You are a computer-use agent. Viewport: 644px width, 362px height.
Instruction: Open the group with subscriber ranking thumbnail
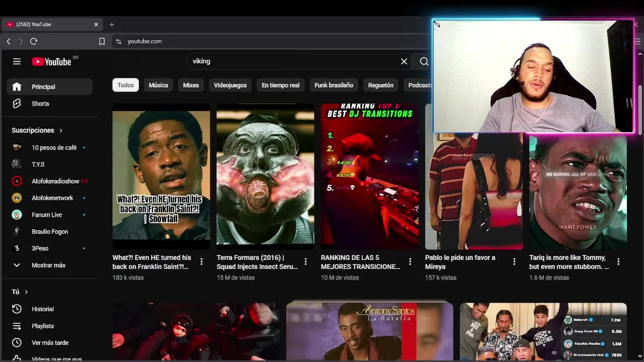click(x=543, y=332)
